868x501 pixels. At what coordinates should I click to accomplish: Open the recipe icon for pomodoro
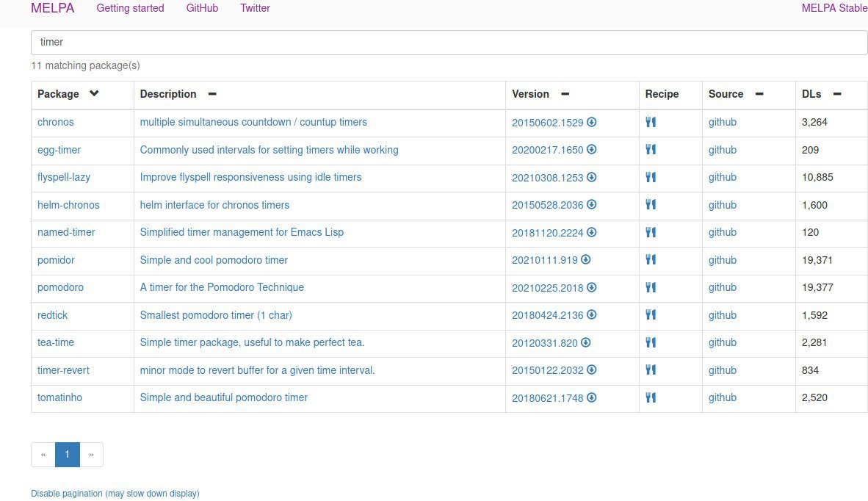point(651,287)
